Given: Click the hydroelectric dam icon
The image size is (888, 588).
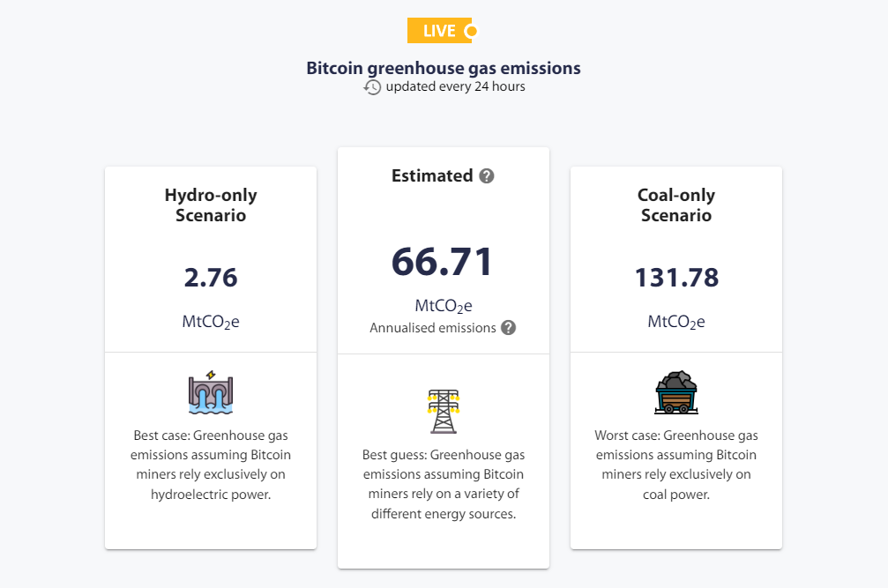Looking at the screenshot, I should [211, 392].
